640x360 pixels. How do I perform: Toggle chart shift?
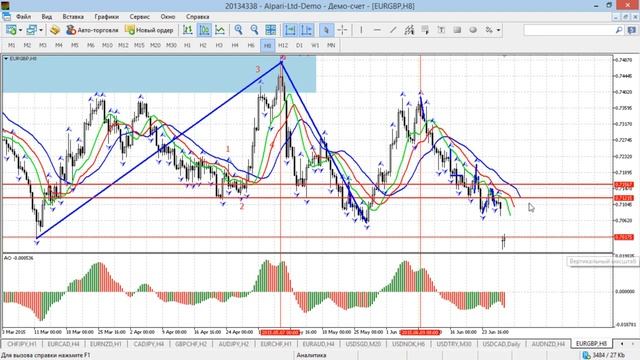click(x=307, y=30)
